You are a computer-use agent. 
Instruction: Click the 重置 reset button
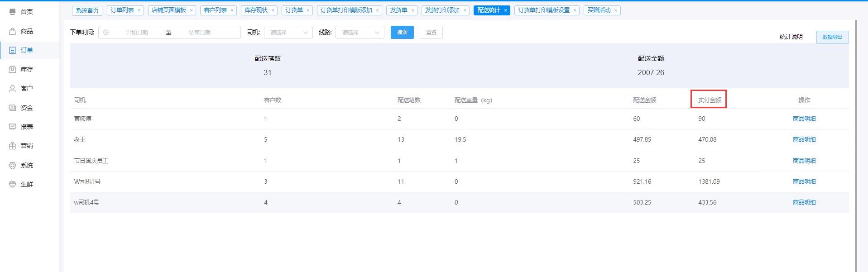431,32
